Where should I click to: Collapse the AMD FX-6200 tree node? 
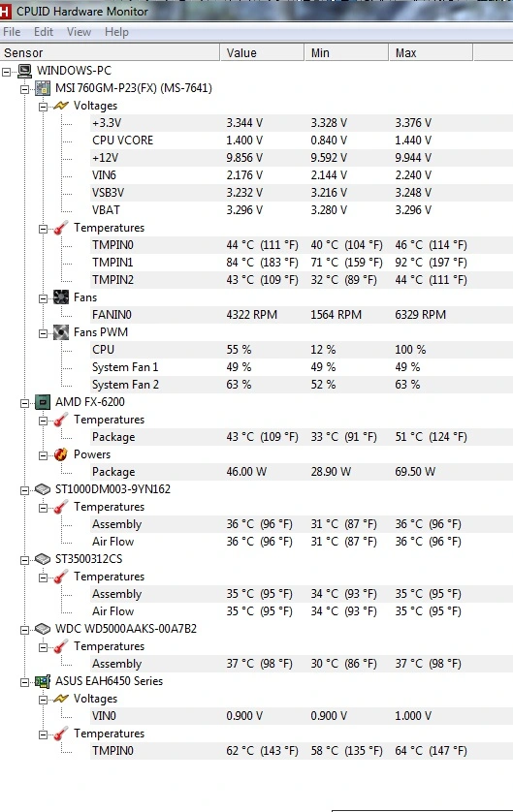tap(24, 403)
